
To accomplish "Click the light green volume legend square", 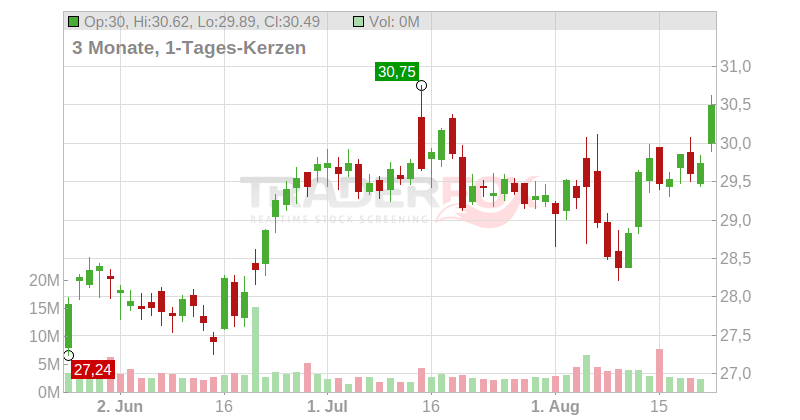I will 359,21.
